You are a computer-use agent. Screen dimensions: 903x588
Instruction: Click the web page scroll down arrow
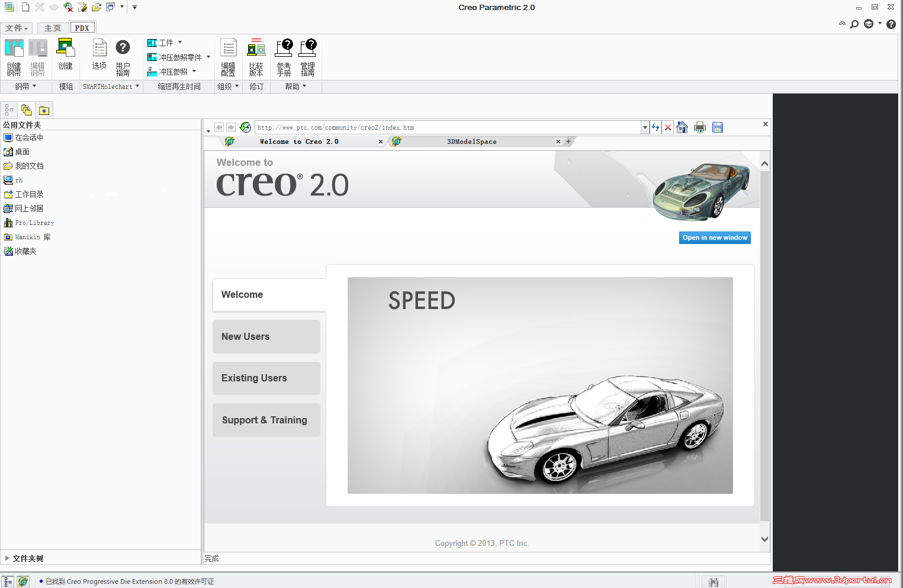764,539
